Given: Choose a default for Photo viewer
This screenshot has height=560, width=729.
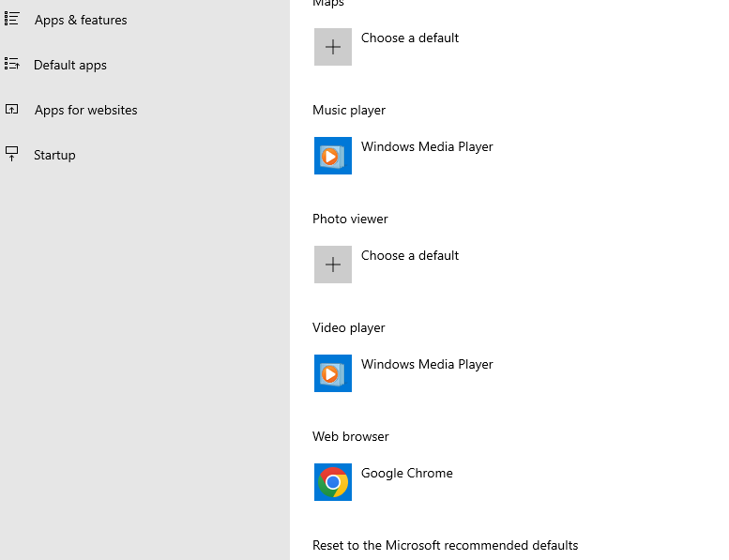Looking at the screenshot, I should click(410, 256).
